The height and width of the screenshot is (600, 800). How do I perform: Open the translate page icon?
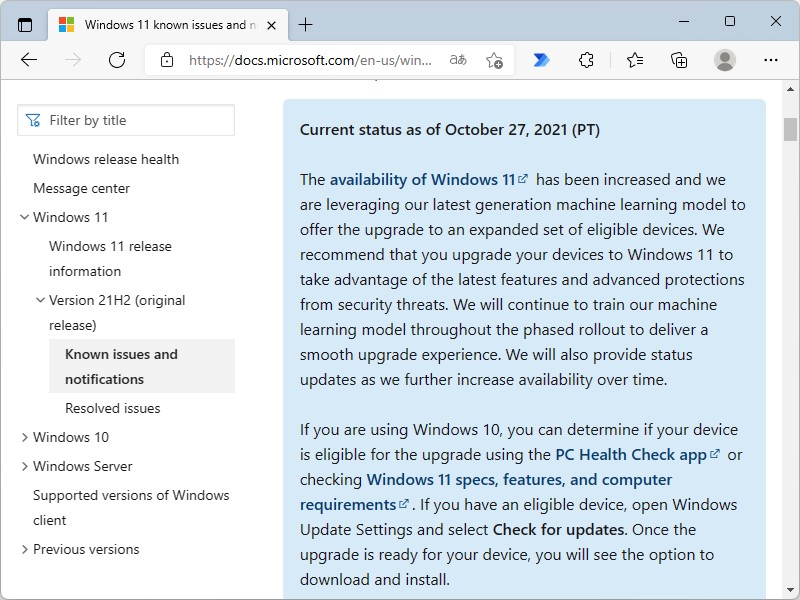coord(458,60)
